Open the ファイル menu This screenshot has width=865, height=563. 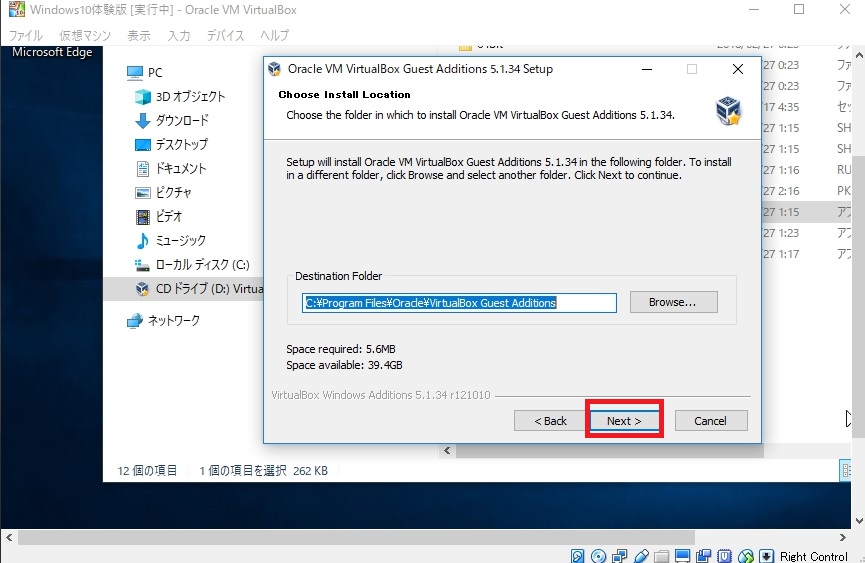click(25, 35)
